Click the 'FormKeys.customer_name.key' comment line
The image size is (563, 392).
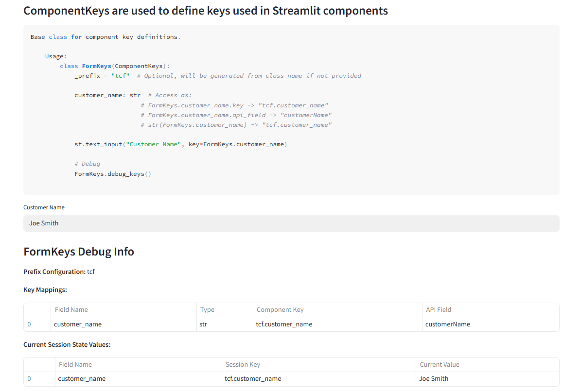pos(234,105)
